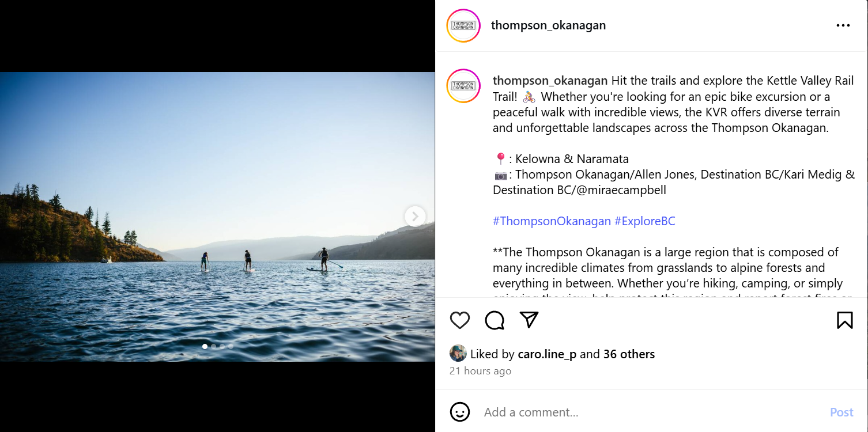The image size is (868, 432).
Task: Jump to second carousel dot
Action: point(214,346)
